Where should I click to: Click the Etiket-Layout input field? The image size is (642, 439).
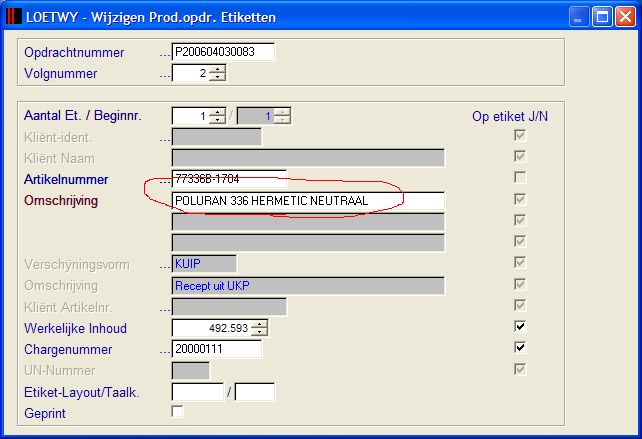point(198,392)
